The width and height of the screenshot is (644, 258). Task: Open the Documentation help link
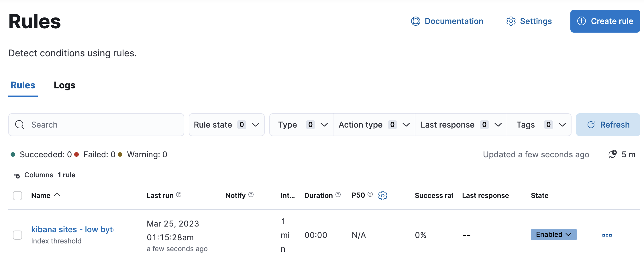pyautogui.click(x=447, y=21)
